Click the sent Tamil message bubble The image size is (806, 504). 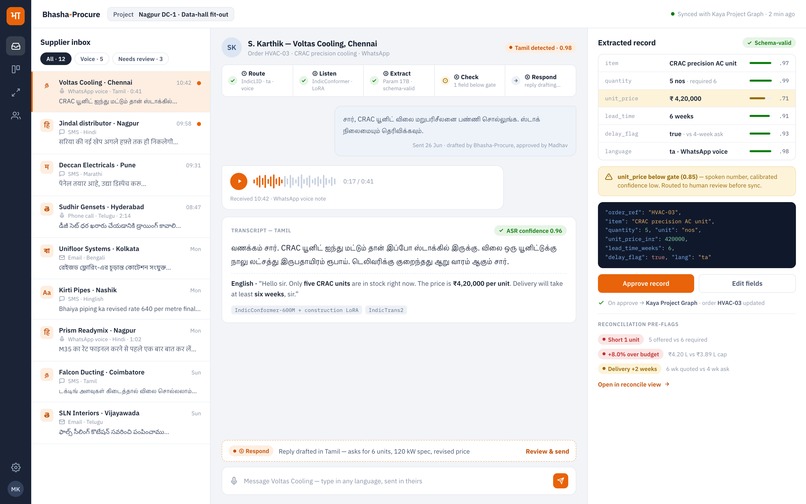455,131
